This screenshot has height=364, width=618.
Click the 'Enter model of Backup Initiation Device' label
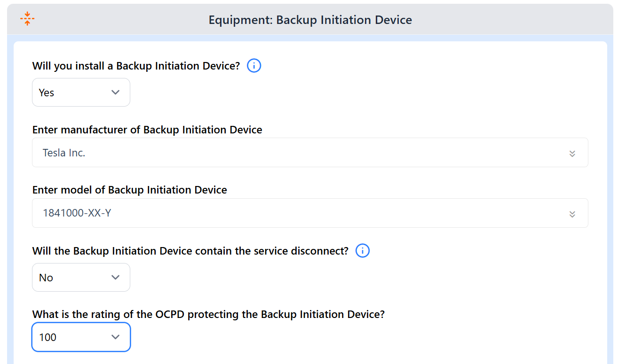(130, 190)
